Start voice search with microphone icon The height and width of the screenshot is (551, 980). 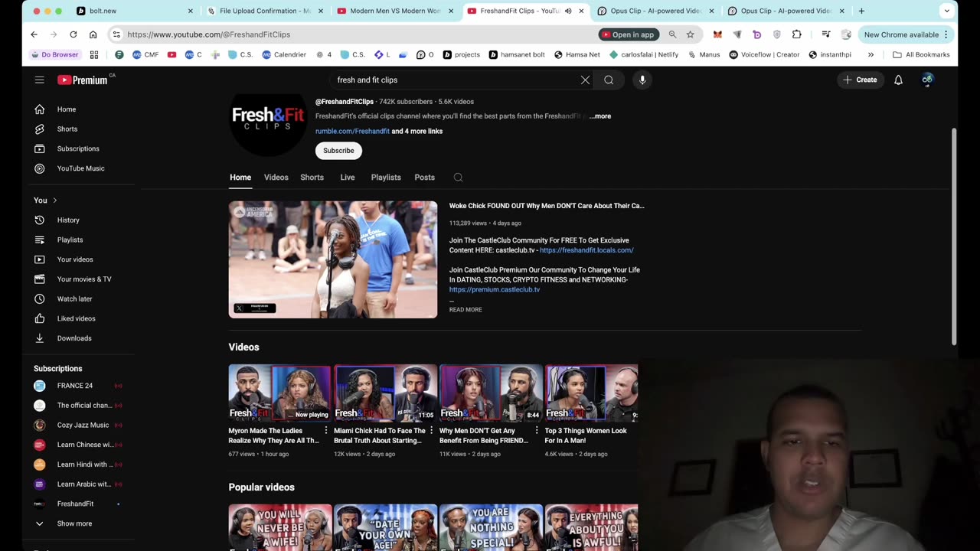coord(642,80)
